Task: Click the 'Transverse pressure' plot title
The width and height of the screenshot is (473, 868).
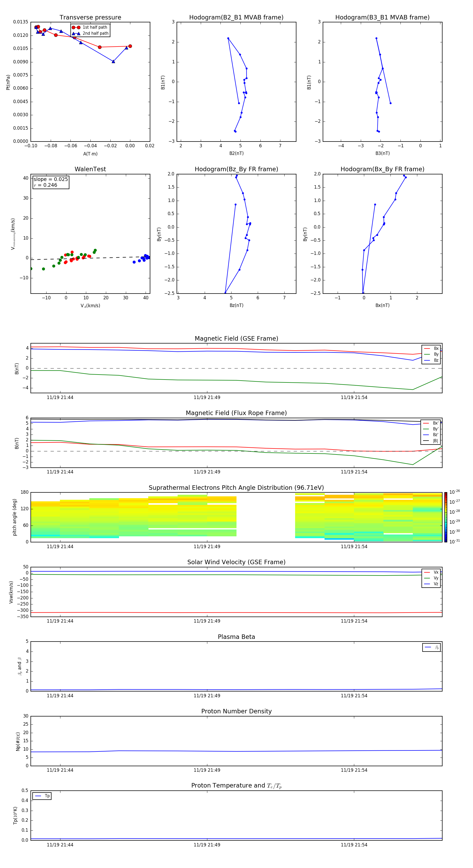Action: (x=90, y=17)
